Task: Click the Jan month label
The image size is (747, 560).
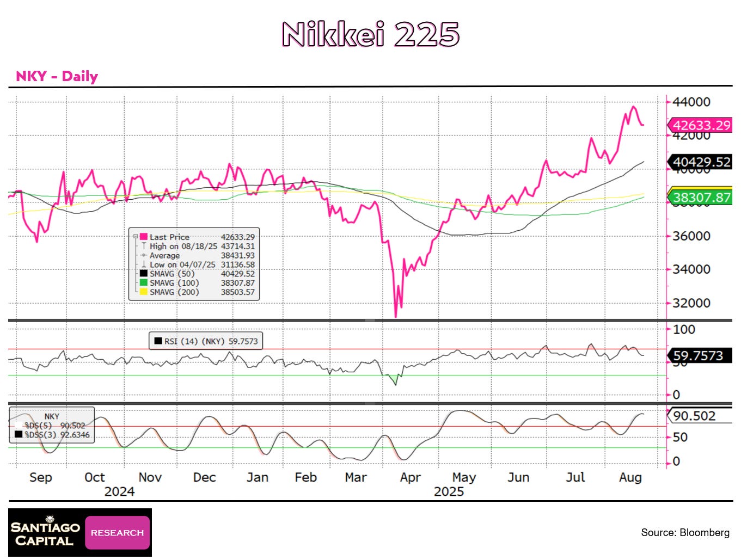Action: [x=258, y=478]
